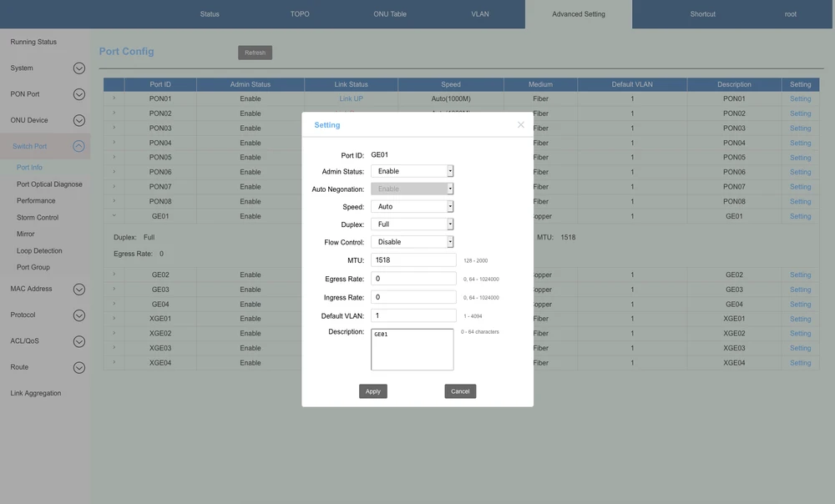835x504 pixels.
Task: Open the Admin Status dropdown
Action: (x=412, y=171)
